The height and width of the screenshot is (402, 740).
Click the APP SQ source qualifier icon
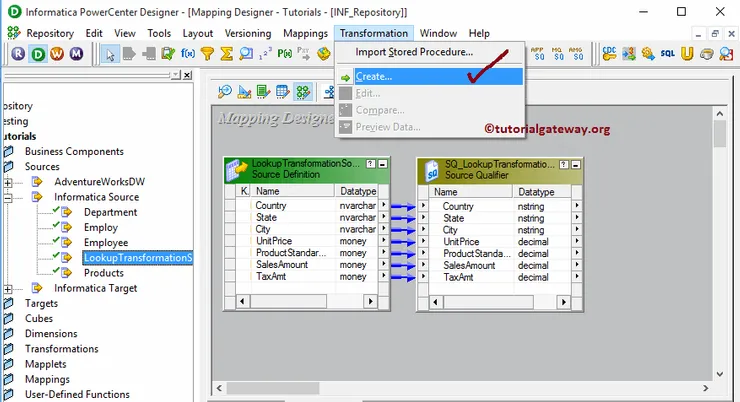(538, 54)
